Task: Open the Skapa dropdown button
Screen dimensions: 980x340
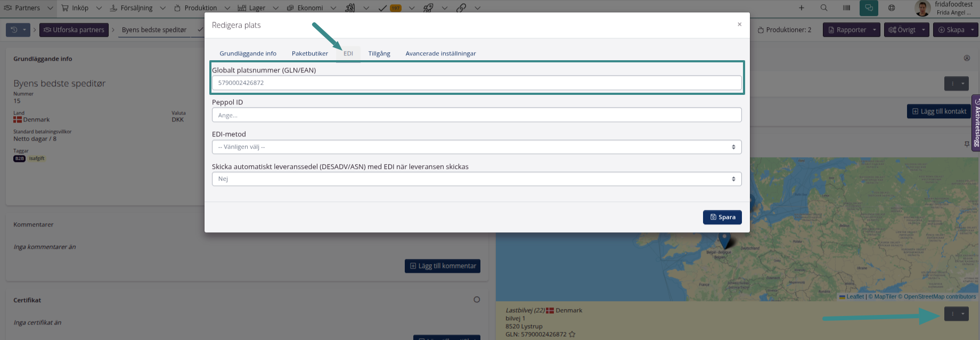Action: click(x=956, y=30)
